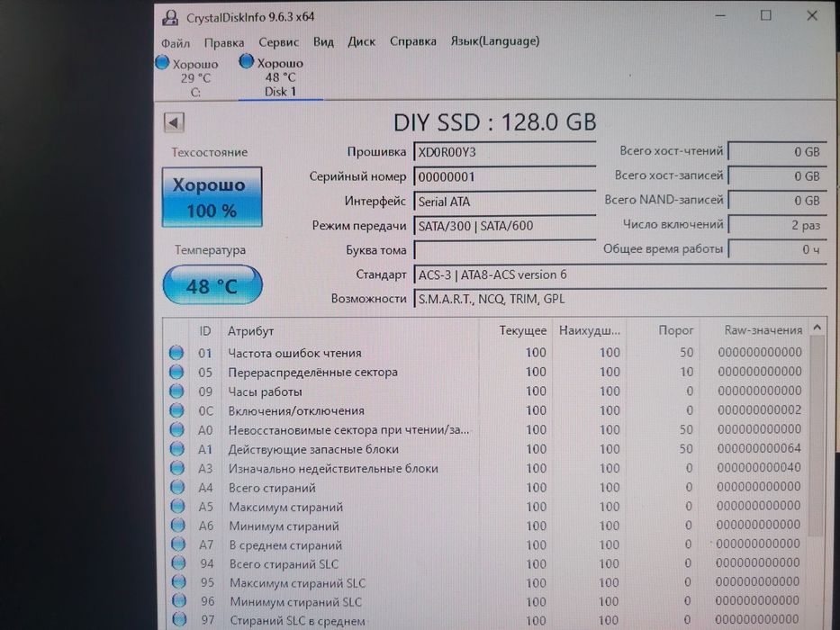Click status icon of attribute 0C Включения/отключения
The height and width of the screenshot is (630, 840).
tap(176, 410)
